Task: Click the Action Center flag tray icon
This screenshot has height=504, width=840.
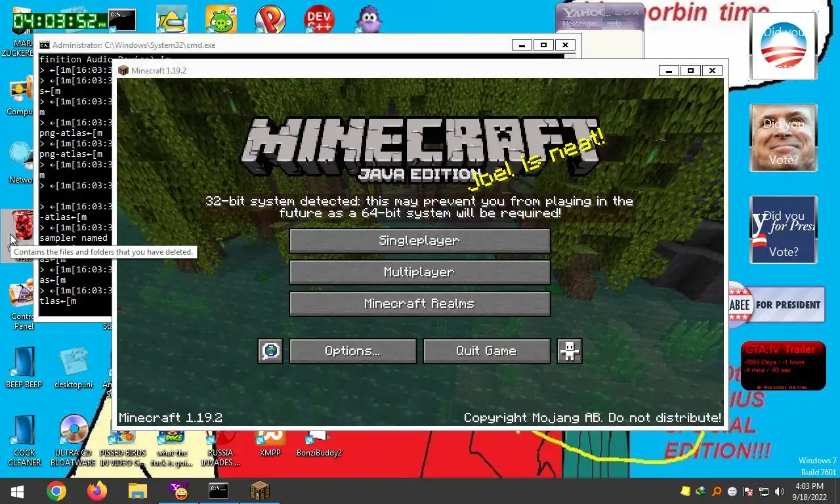Action: [x=748, y=492]
